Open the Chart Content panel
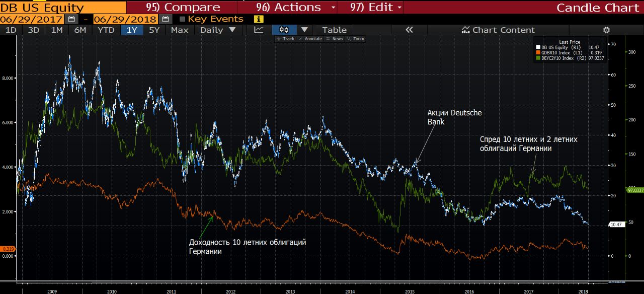Viewport: 644px width, 294px height. pyautogui.click(x=498, y=30)
